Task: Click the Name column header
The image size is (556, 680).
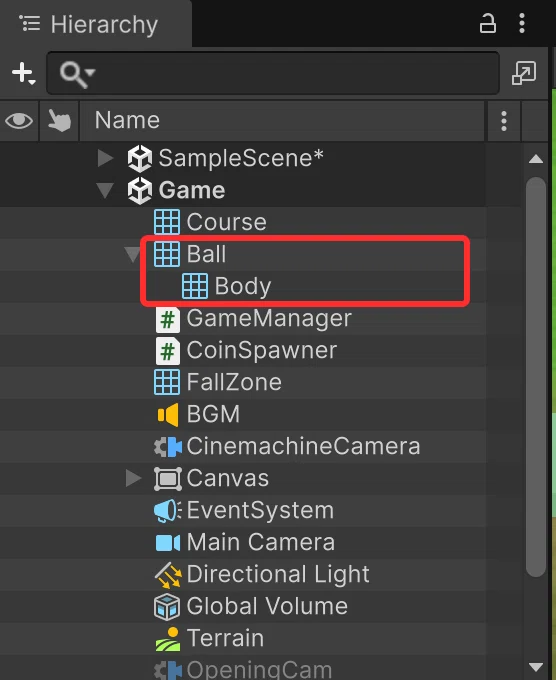Action: pos(282,120)
